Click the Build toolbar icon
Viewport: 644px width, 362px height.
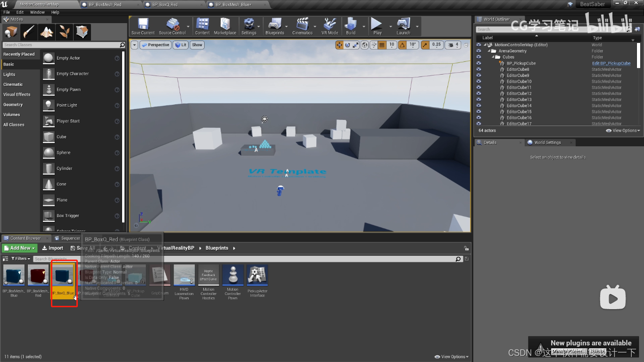click(x=351, y=26)
